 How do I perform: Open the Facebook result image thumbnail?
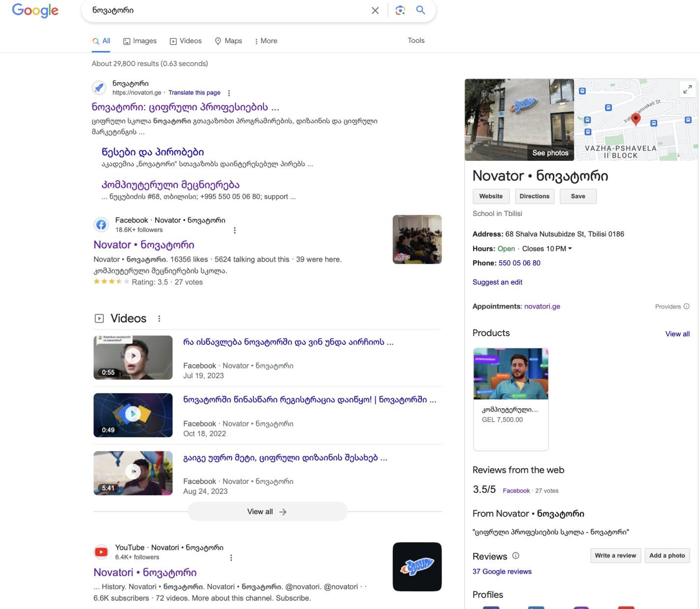coord(417,240)
